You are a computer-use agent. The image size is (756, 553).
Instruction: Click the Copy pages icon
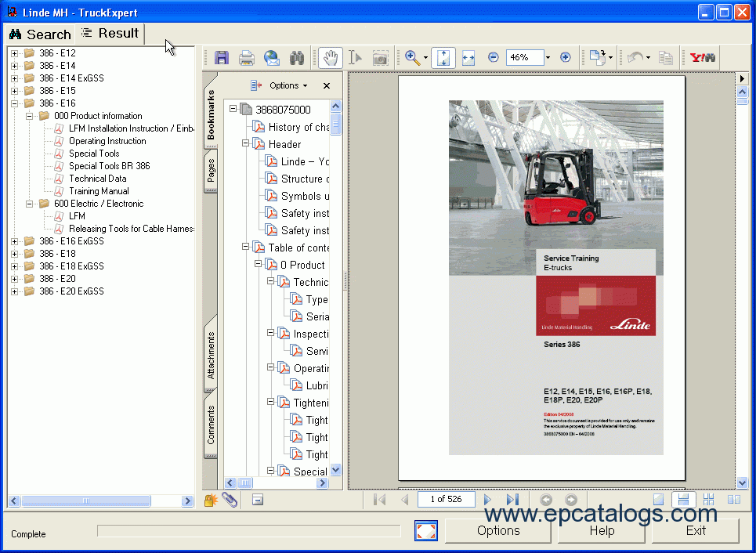pyautogui.click(x=666, y=58)
